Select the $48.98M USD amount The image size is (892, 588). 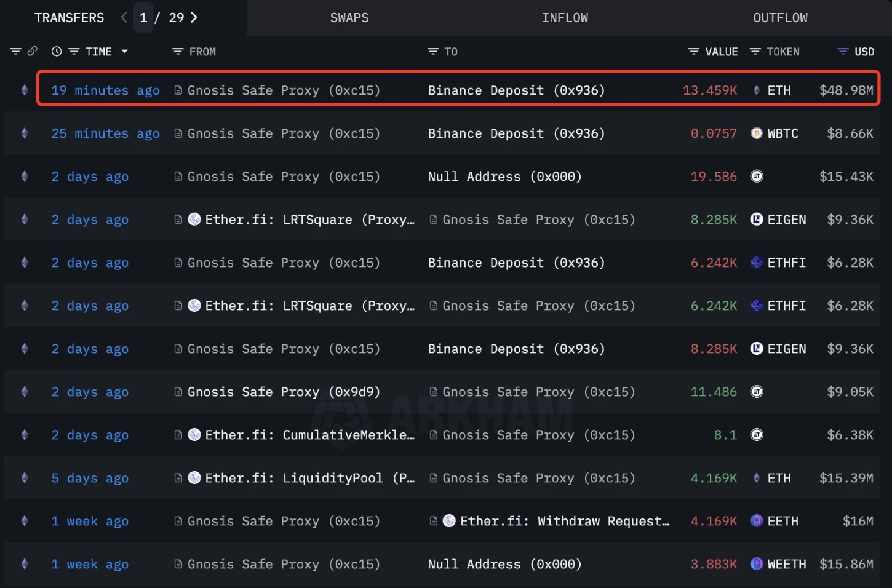tap(846, 90)
